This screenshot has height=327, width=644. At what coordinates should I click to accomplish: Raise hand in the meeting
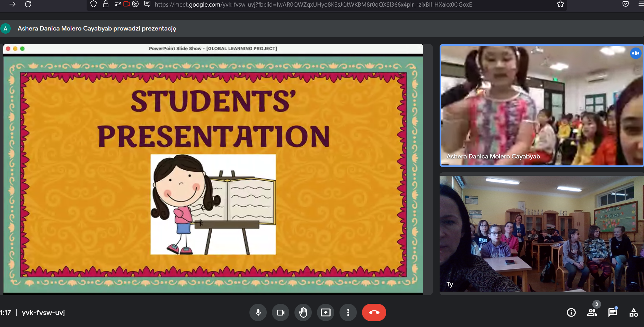click(303, 312)
